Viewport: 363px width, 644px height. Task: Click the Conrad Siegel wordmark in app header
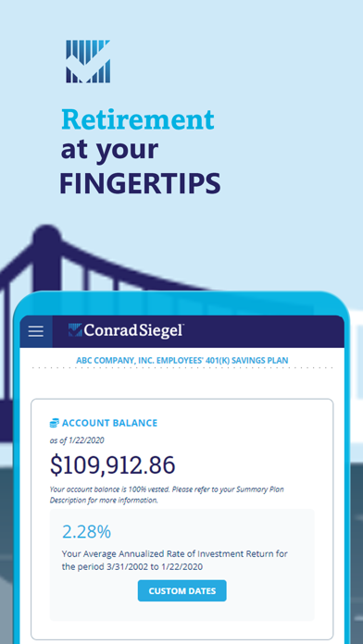134,330
